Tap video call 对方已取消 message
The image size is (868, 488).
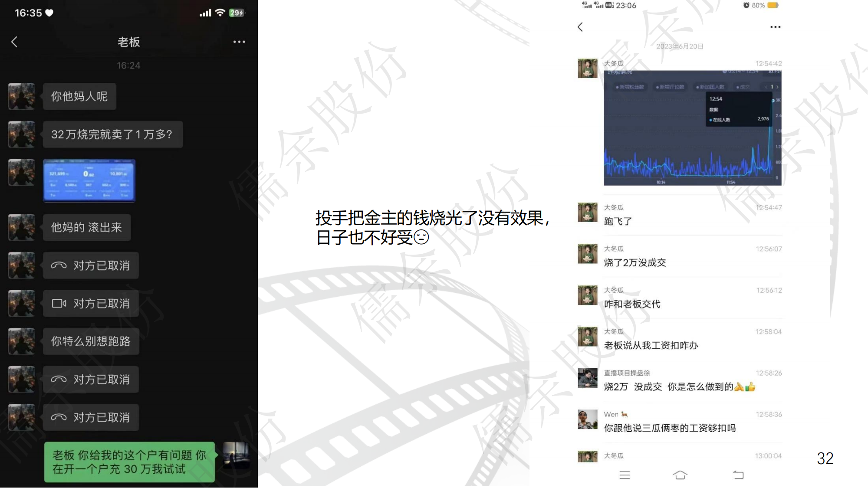(91, 304)
